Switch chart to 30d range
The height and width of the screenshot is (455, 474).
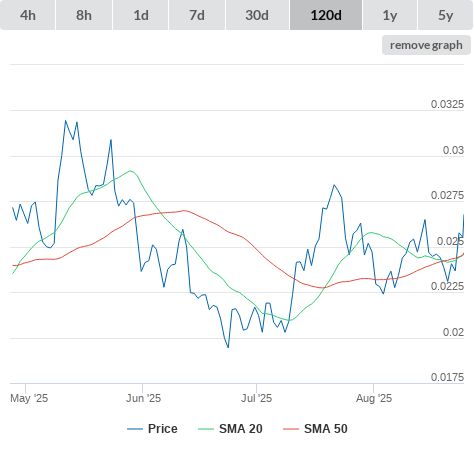tap(257, 15)
